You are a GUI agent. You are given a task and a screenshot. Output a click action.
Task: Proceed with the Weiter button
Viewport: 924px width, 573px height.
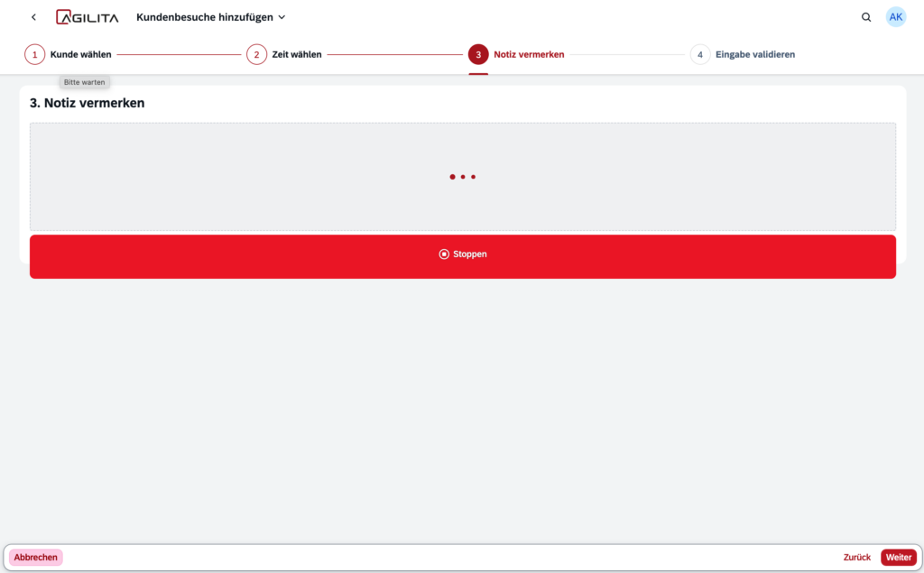898,558
